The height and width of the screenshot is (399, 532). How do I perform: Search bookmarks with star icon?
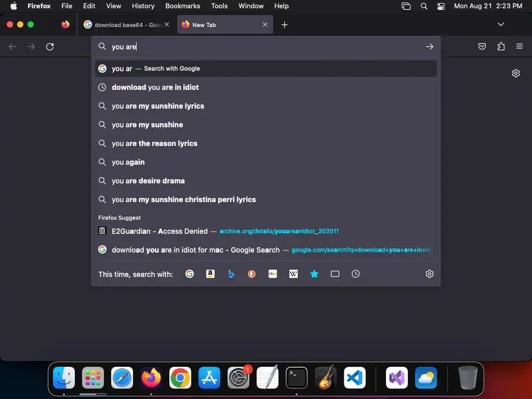[314, 274]
